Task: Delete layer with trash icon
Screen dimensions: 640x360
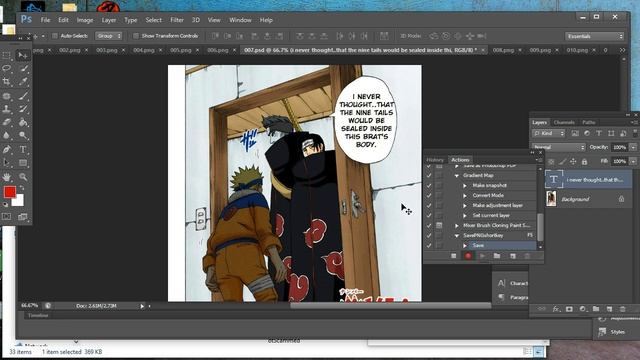Action: coord(622,309)
